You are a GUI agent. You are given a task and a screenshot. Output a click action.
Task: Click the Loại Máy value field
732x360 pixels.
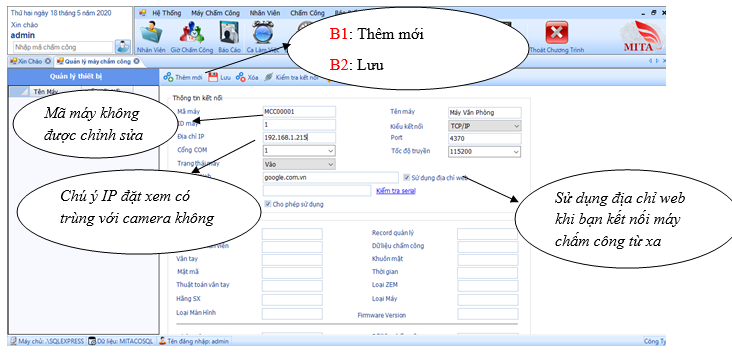(x=487, y=300)
